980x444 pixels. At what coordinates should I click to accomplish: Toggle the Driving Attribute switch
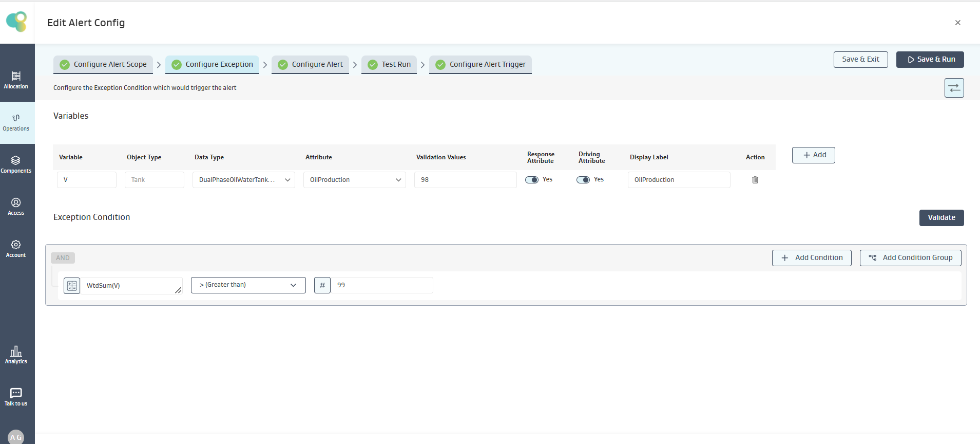(583, 180)
